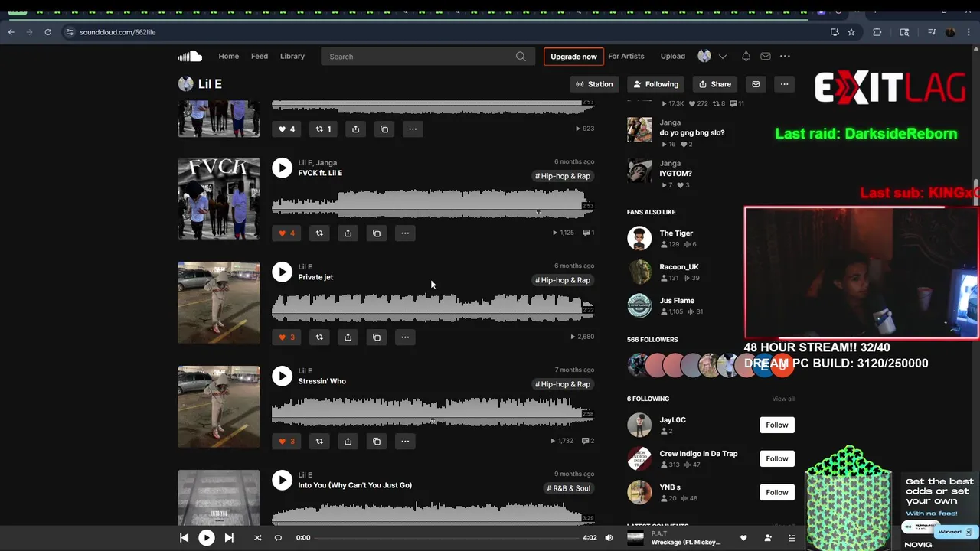Toggle repeat in the player bar
The height and width of the screenshot is (551, 980).
point(278,537)
